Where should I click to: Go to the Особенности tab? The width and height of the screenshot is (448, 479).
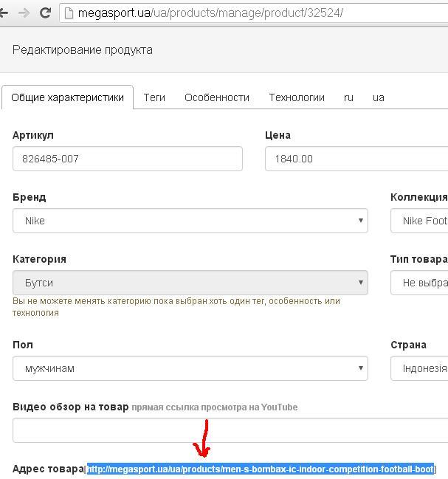point(217,97)
